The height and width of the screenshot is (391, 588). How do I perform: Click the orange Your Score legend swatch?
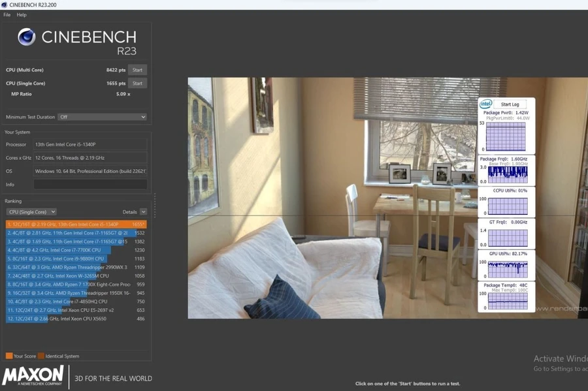[9, 356]
